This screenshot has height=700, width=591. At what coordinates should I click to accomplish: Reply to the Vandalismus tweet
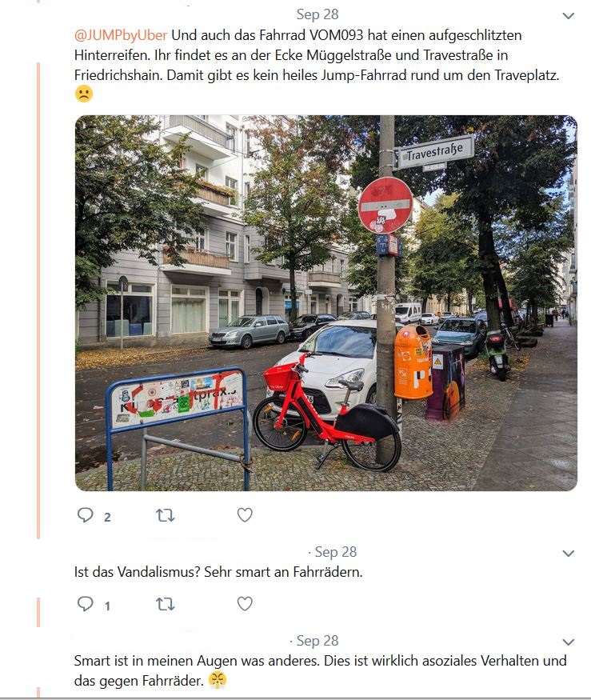point(86,603)
